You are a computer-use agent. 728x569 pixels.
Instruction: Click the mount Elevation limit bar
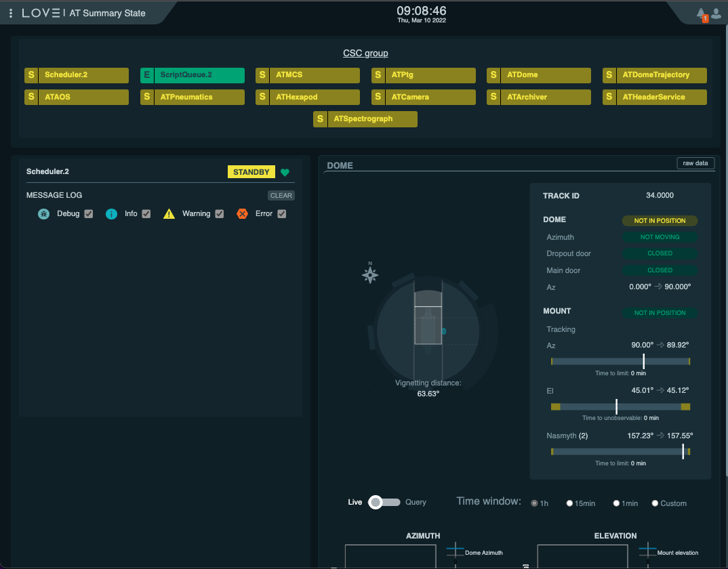[620, 406]
